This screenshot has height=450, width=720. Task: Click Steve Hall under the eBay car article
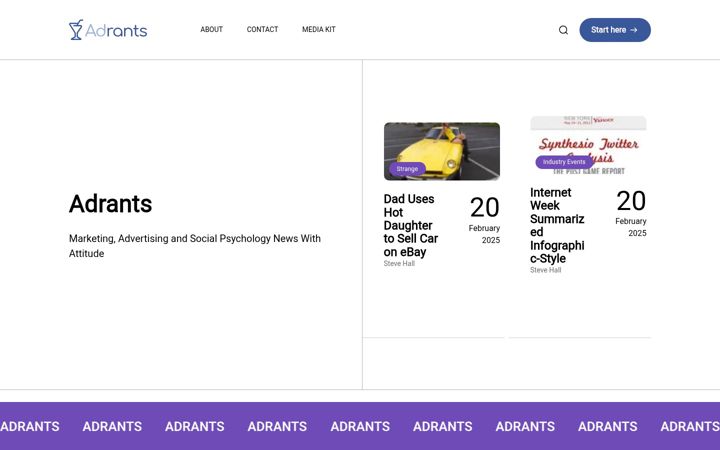[399, 264]
